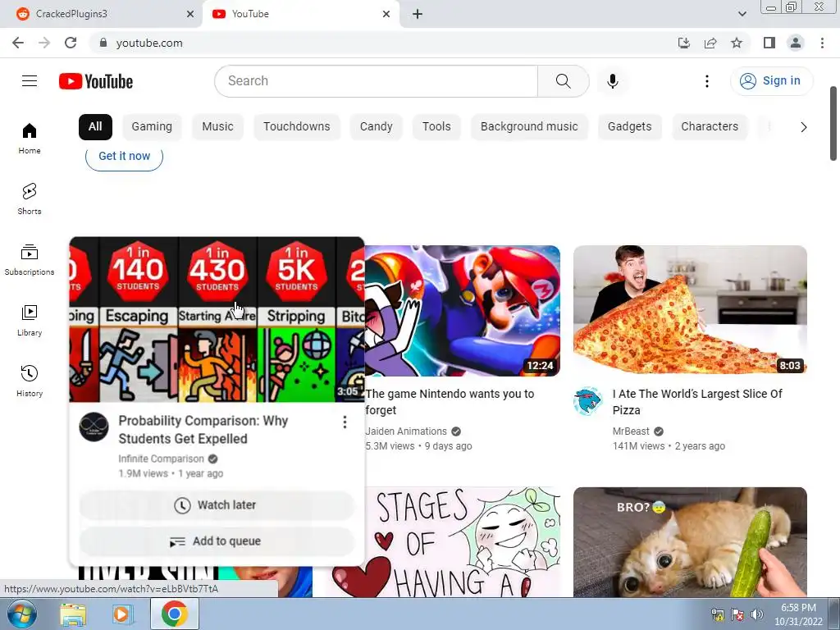Go forward with the browser forward arrow
Image resolution: width=840 pixels, height=630 pixels.
[x=44, y=43]
